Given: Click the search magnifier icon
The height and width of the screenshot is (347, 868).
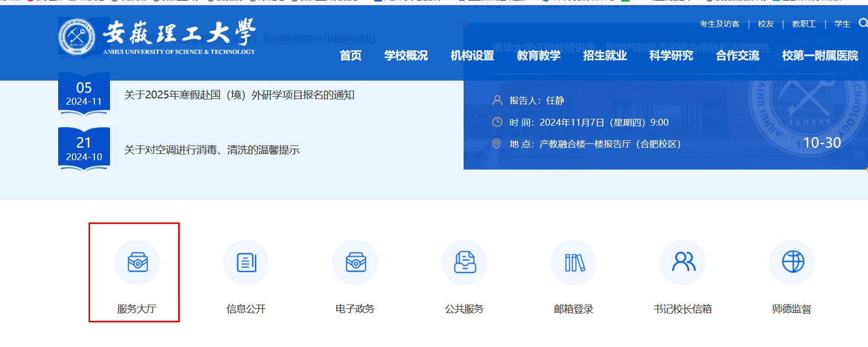Looking at the screenshot, I should 863,23.
